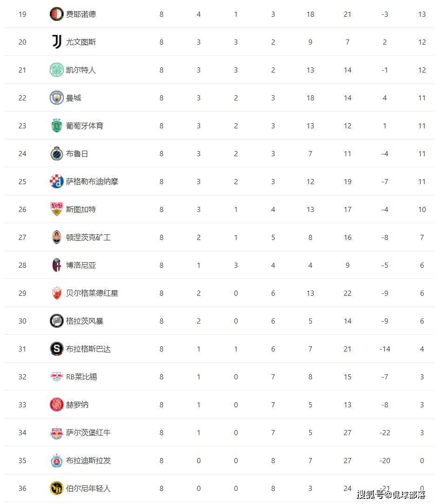Screen dimensions: 435x504
Task: Click the Feyenoord club crest icon
Action: pyautogui.click(x=57, y=14)
